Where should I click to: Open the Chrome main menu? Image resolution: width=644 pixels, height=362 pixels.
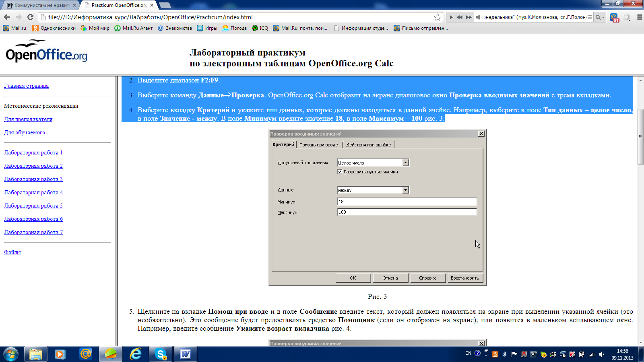point(640,17)
